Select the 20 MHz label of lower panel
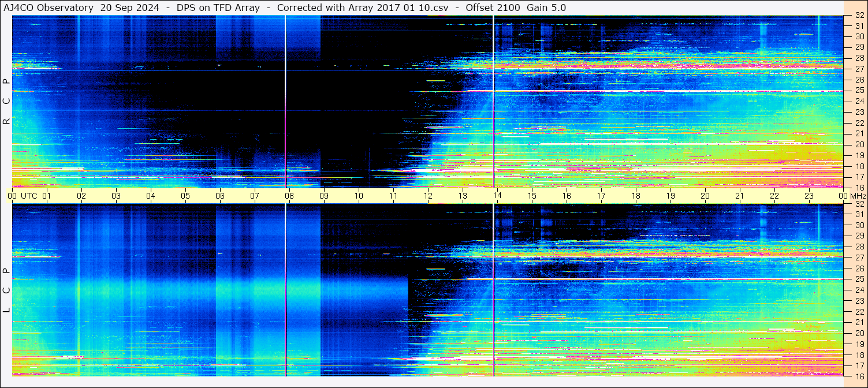The height and width of the screenshot is (388, 868). [x=859, y=333]
